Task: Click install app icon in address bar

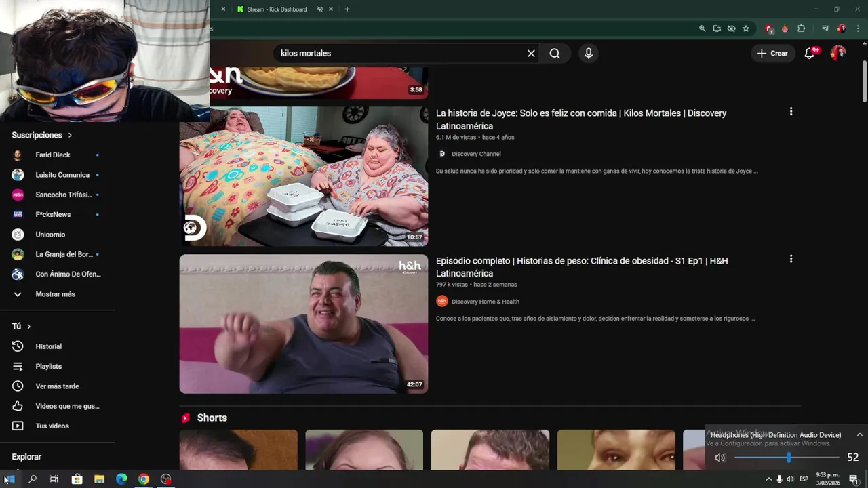Action: 717,28
